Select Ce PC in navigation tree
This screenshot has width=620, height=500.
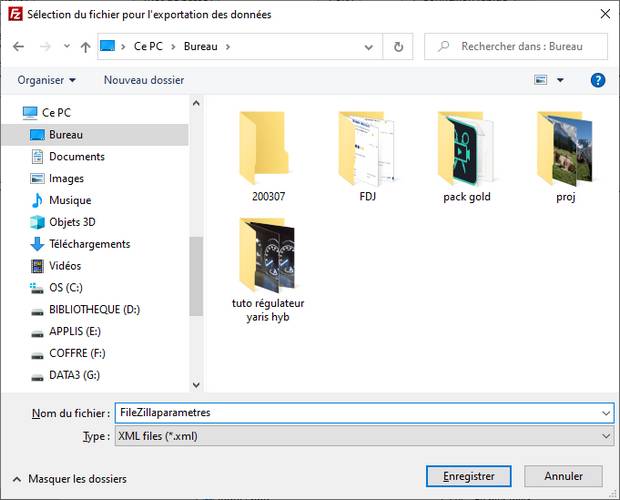[56, 113]
